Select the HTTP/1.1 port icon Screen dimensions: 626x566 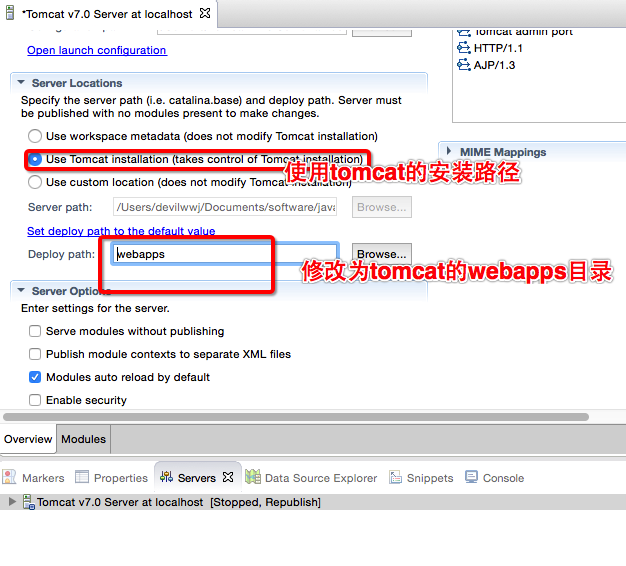[464, 48]
